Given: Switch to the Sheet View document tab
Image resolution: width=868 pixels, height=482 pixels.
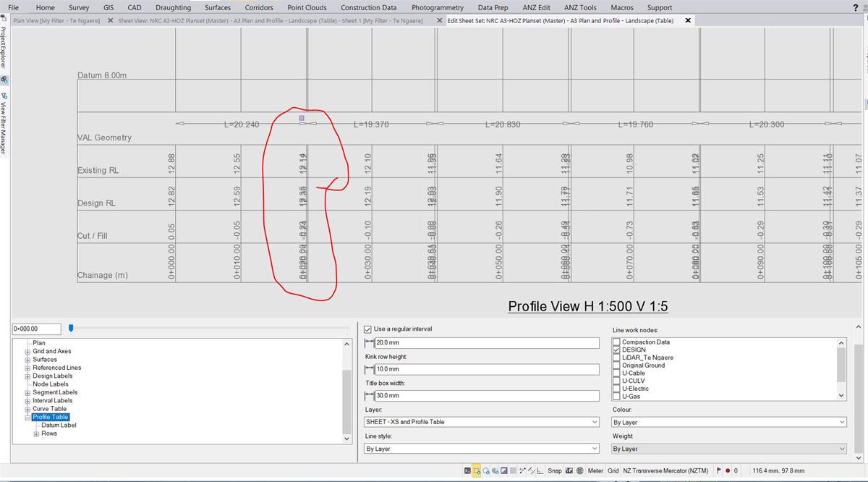Looking at the screenshot, I should [271, 20].
